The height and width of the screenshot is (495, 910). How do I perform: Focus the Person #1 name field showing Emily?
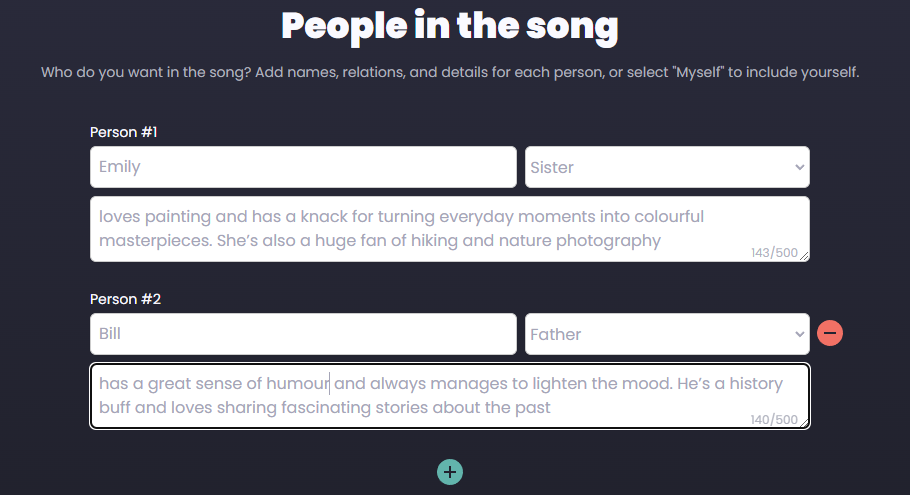tap(303, 167)
